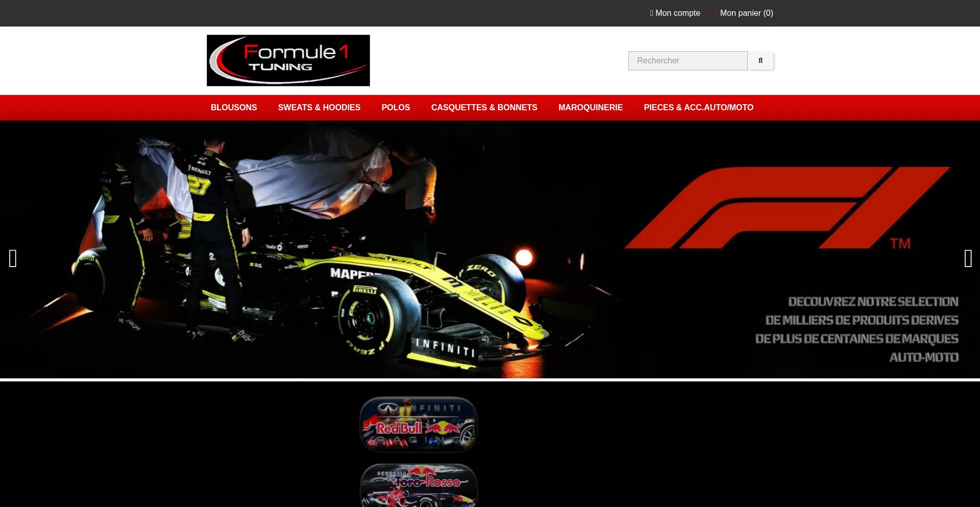
Task: Go to previous carousel slide
Action: [13, 258]
